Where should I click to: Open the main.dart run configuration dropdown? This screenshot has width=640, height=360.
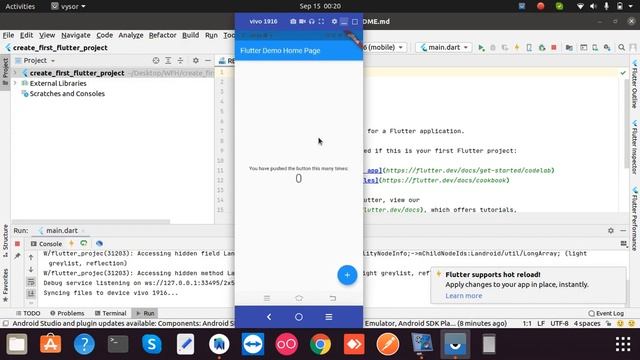(444, 47)
